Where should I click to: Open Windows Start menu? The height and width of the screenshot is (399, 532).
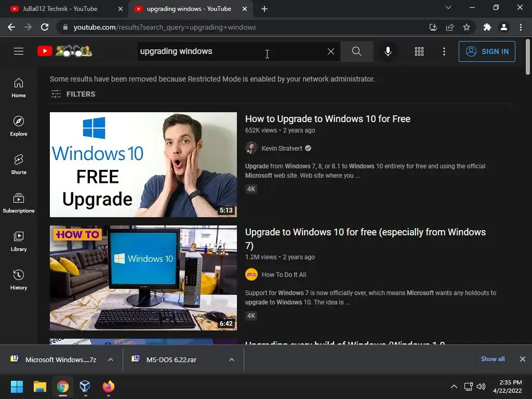[17, 387]
